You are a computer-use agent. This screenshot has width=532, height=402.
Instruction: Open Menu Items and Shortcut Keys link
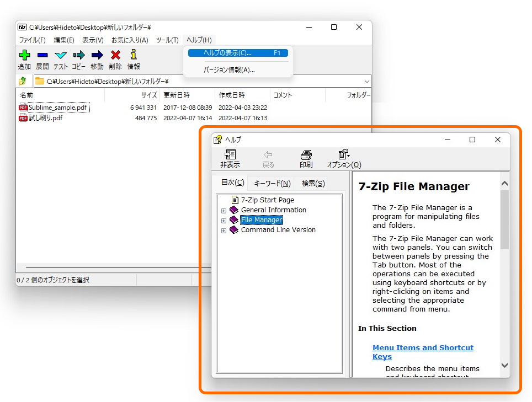423,352
